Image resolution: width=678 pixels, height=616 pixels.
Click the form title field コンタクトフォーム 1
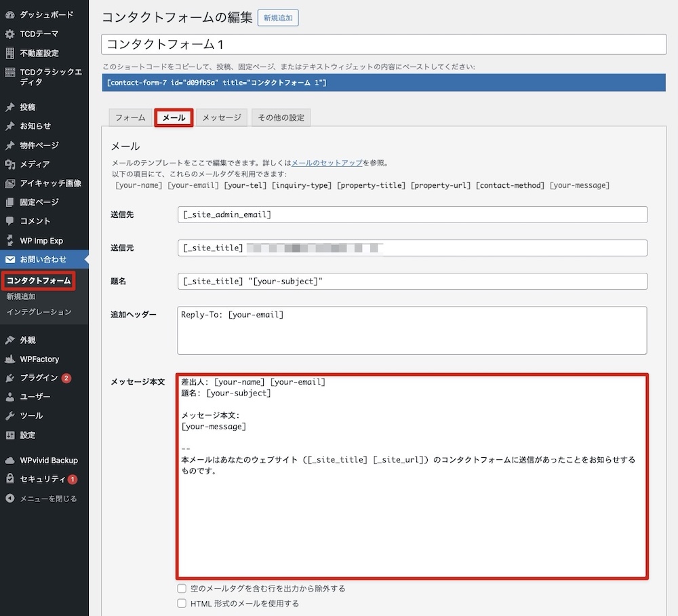pyautogui.click(x=384, y=45)
